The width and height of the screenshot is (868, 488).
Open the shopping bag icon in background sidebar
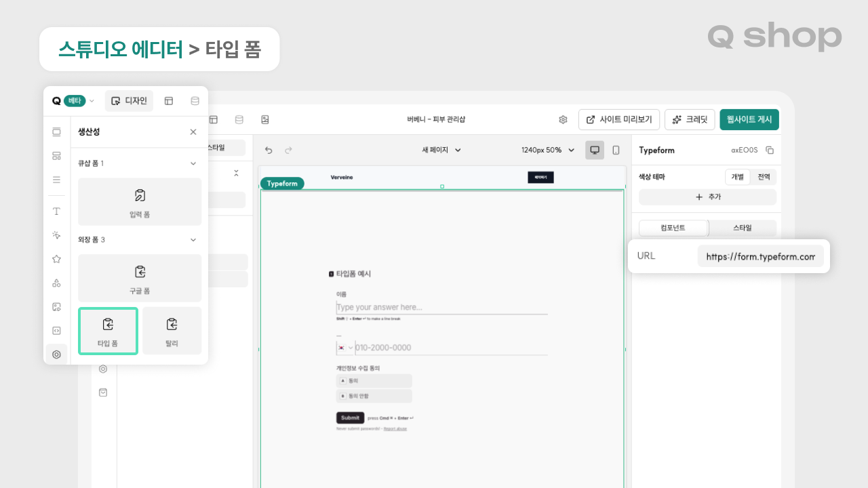[103, 392]
